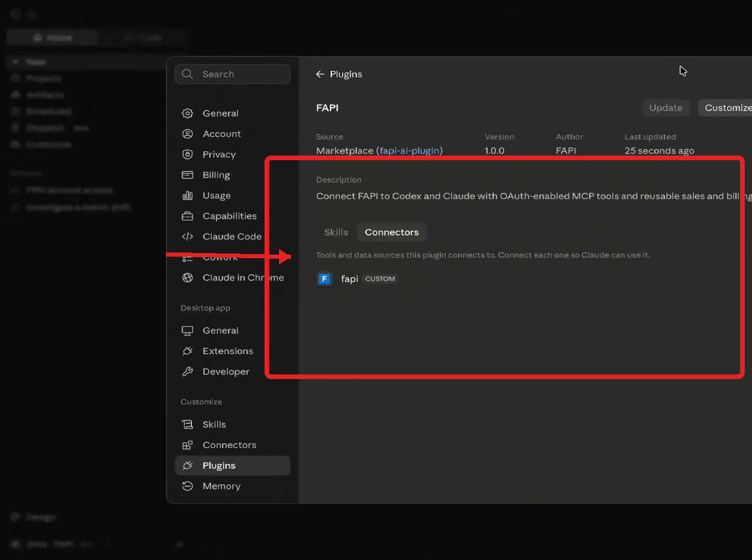Open Claude Code settings via brackets icon
Viewport: 752px width, 560px height.
click(187, 236)
